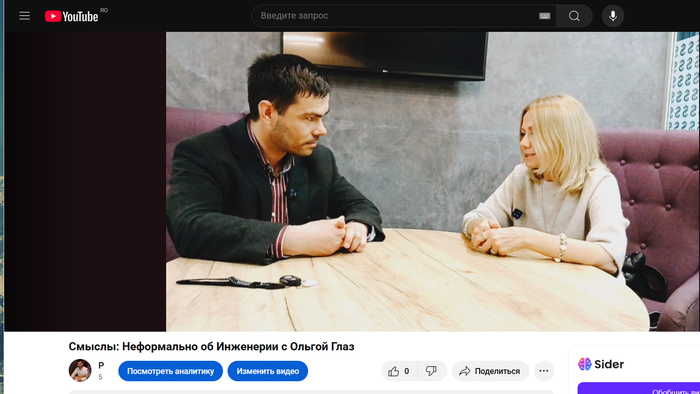Open Посмотреть аналитику button
Image resolution: width=700 pixels, height=394 pixels.
point(171,371)
